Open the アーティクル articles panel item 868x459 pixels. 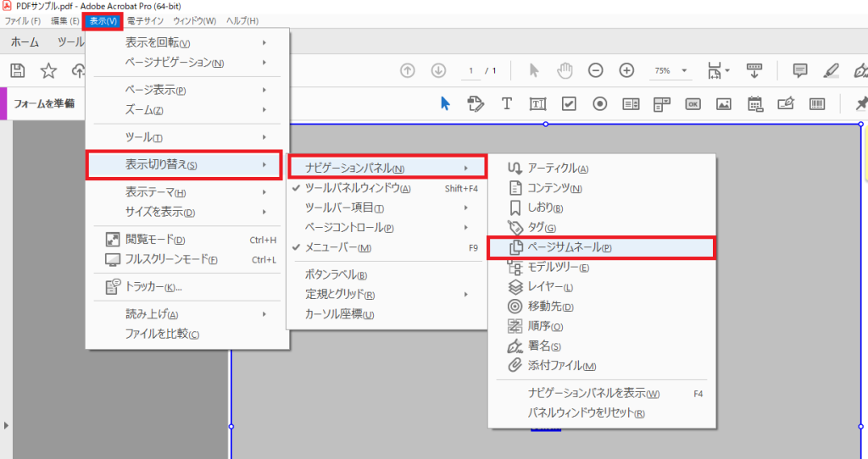[x=601, y=169]
